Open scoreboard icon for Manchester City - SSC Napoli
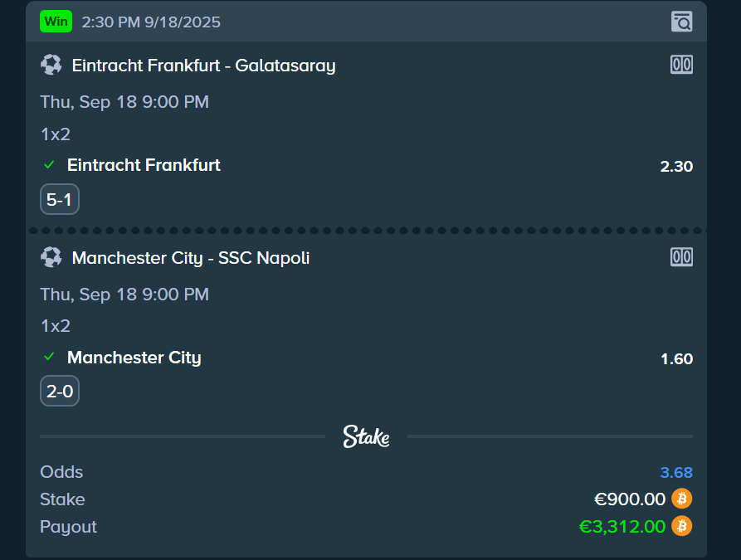 tap(681, 257)
